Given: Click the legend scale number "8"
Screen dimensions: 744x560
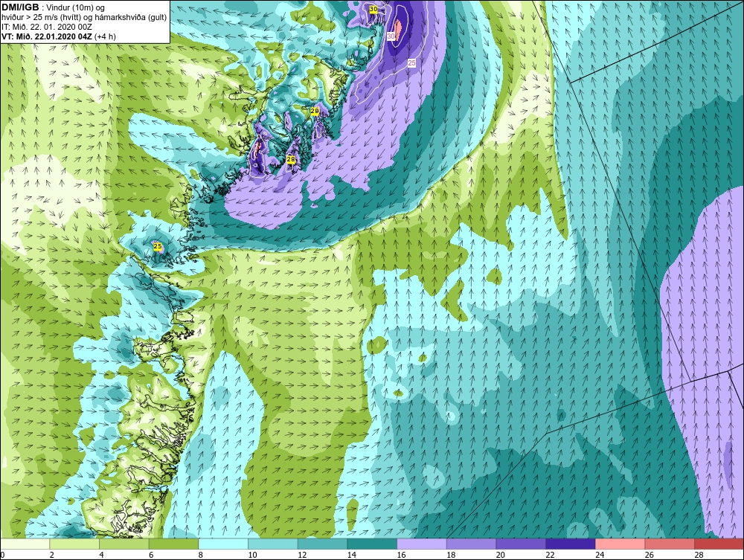Looking at the screenshot, I should pos(201,555).
